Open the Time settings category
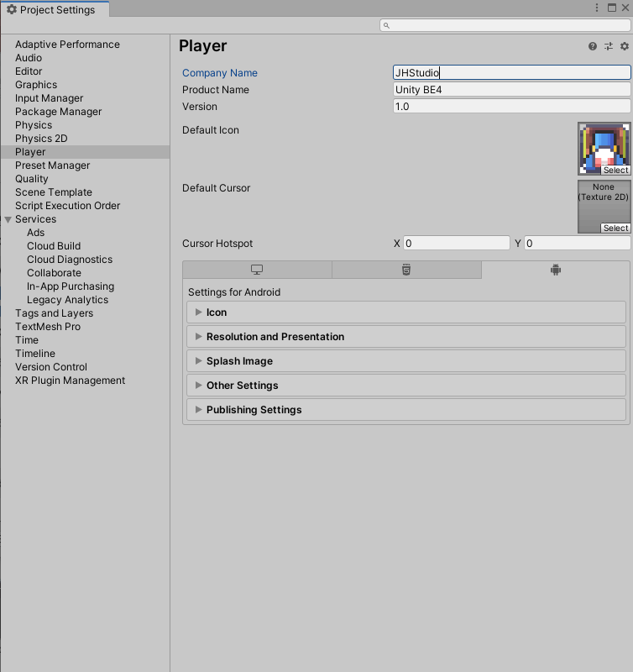The width and height of the screenshot is (633, 672). point(27,340)
